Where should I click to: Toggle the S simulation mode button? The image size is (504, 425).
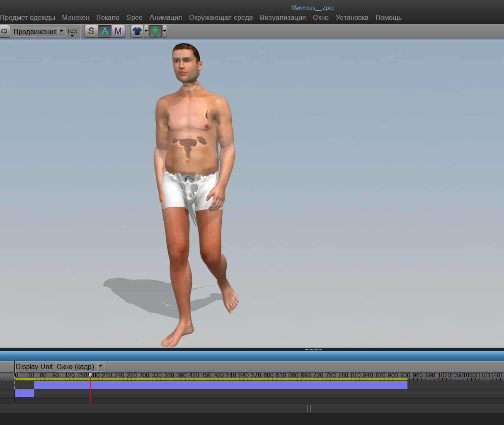[91, 32]
